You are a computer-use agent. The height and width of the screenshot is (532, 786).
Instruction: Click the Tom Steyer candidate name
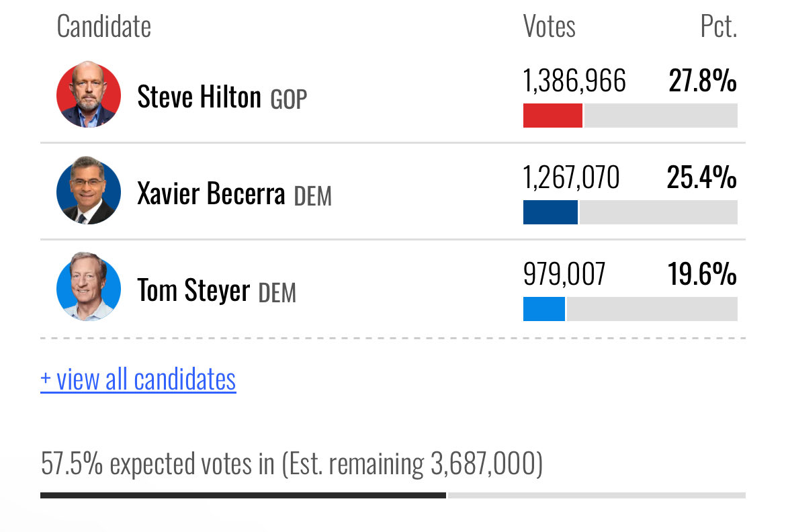193,290
